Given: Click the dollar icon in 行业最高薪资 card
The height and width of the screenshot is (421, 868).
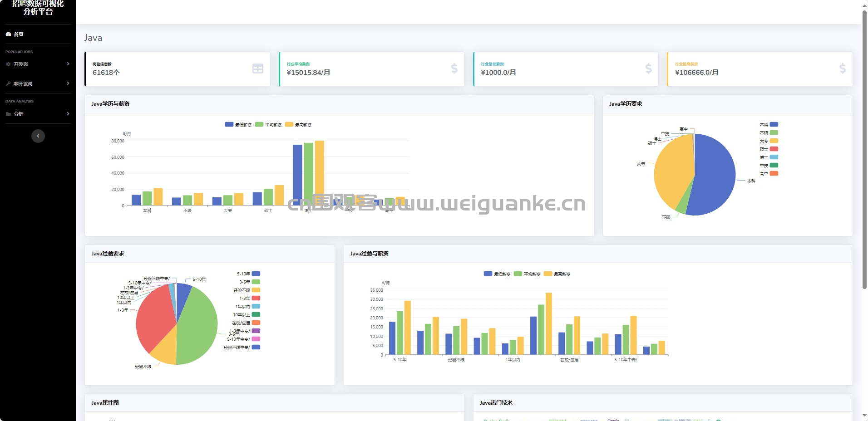Looking at the screenshot, I should [x=843, y=69].
